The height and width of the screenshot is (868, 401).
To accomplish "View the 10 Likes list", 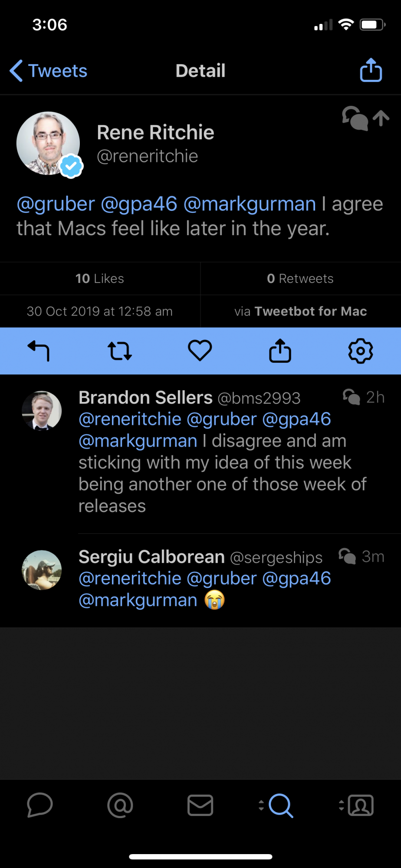I will click(100, 279).
